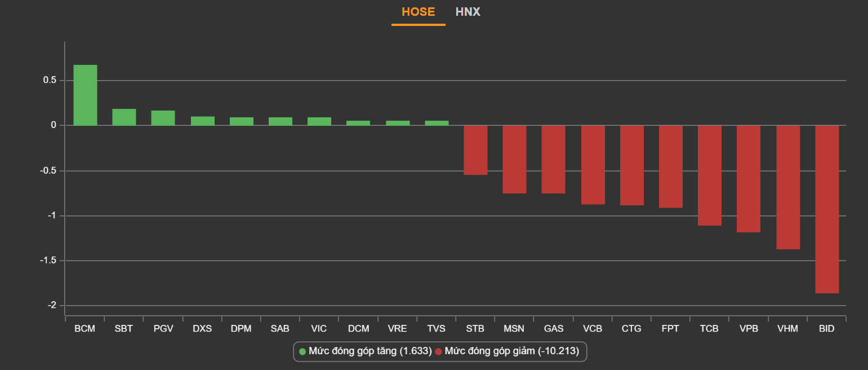Click the green legend dot
Image resolution: width=868 pixels, height=370 pixels.
[302, 352]
